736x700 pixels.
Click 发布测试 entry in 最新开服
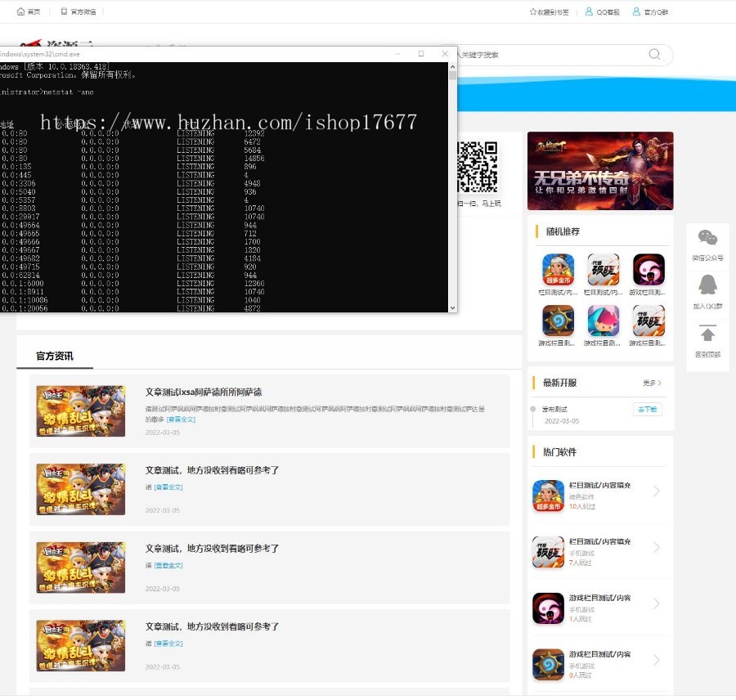click(554, 410)
